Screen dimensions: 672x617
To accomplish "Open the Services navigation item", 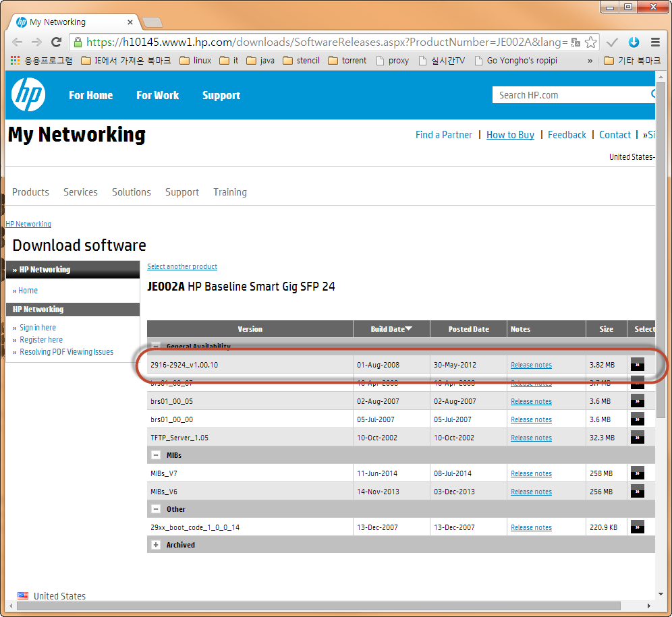I will coord(80,192).
